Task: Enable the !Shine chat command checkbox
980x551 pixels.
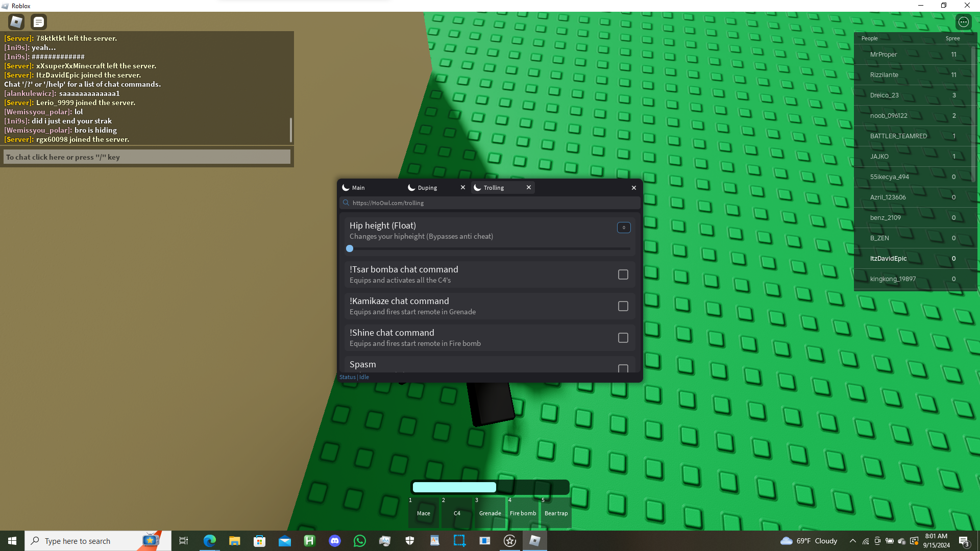Action: pyautogui.click(x=623, y=338)
